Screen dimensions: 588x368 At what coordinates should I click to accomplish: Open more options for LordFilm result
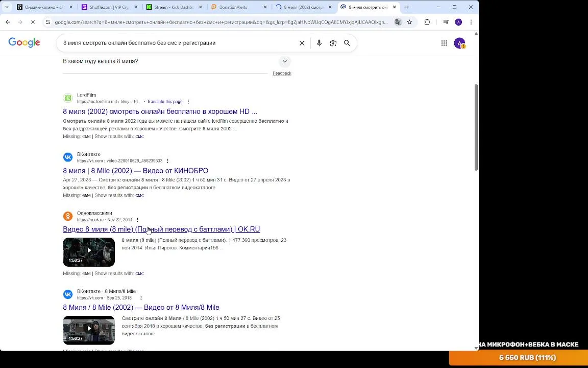point(188,102)
